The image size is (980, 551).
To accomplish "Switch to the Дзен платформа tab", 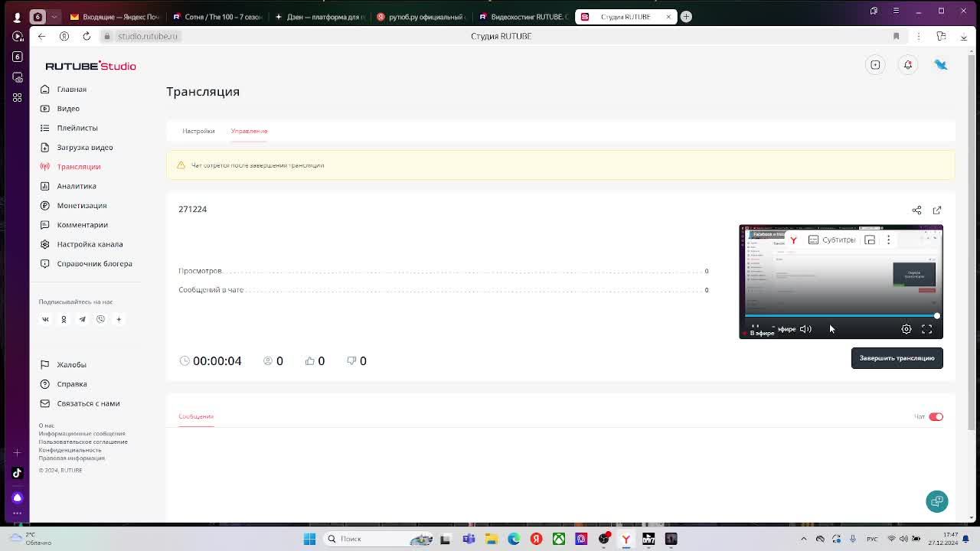I will click(x=320, y=16).
